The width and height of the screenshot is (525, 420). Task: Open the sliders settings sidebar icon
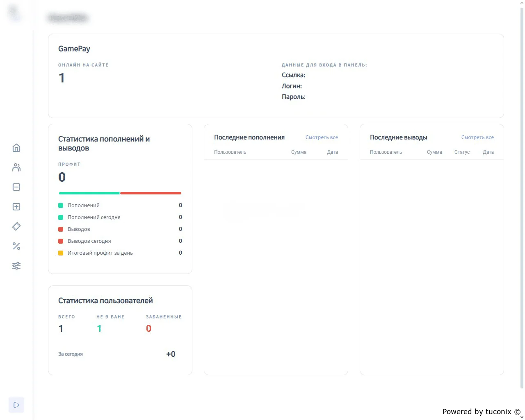[16, 266]
